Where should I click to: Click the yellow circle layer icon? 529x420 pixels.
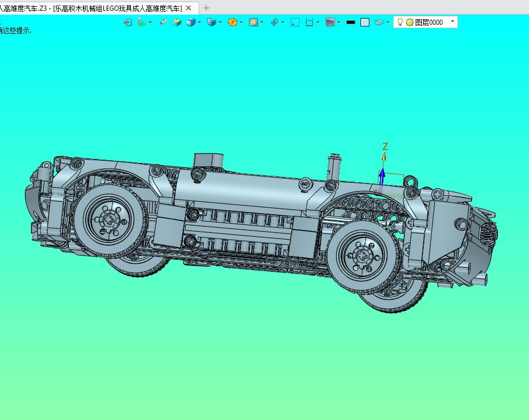click(x=410, y=23)
